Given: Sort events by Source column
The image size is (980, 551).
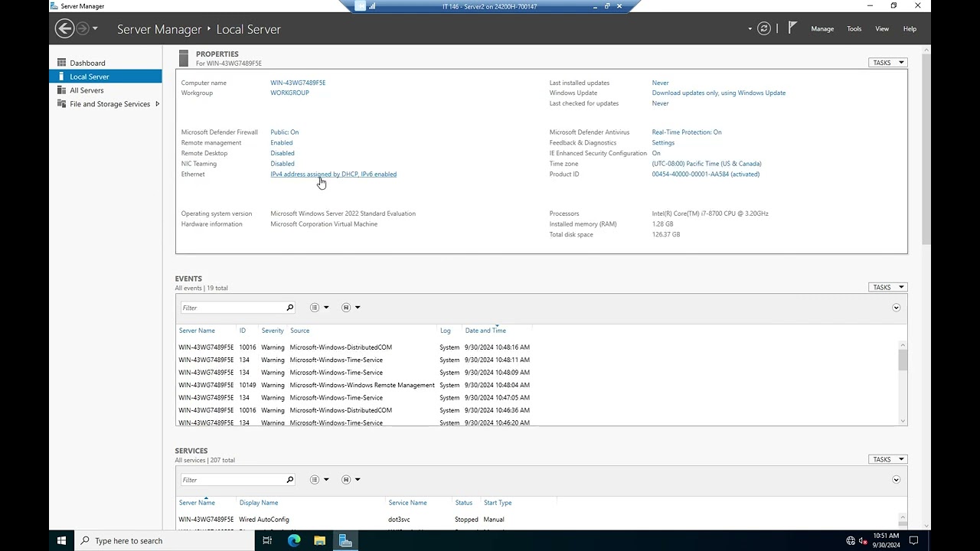Looking at the screenshot, I should (299, 331).
